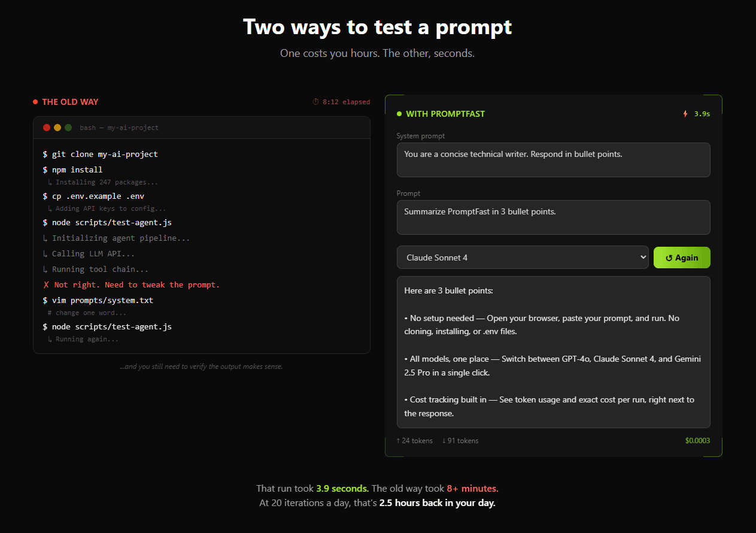Click the lightning bolt icon beside 3.9s
Viewport: 756px width, 533px height.
pos(685,113)
